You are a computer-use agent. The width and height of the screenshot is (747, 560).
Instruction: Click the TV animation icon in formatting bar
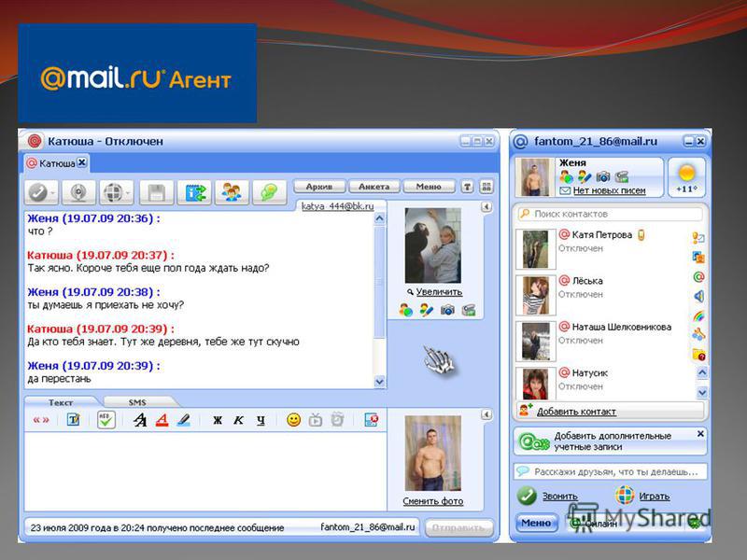[x=316, y=419]
